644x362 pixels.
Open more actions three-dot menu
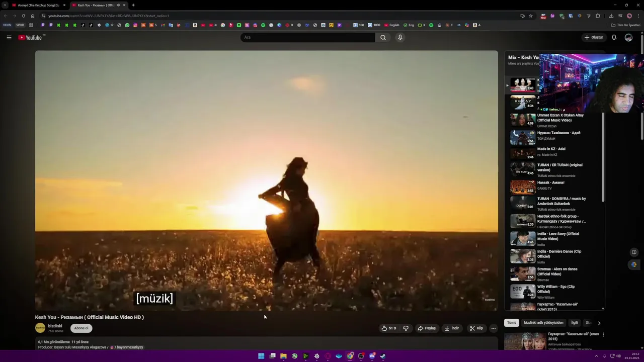(493, 328)
